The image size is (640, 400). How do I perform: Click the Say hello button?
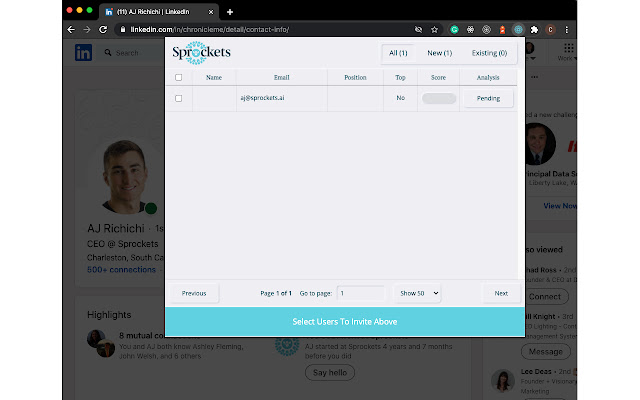tap(330, 373)
